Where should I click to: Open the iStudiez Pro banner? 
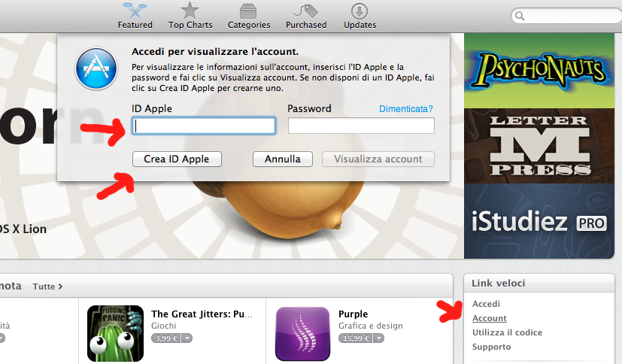tap(539, 221)
